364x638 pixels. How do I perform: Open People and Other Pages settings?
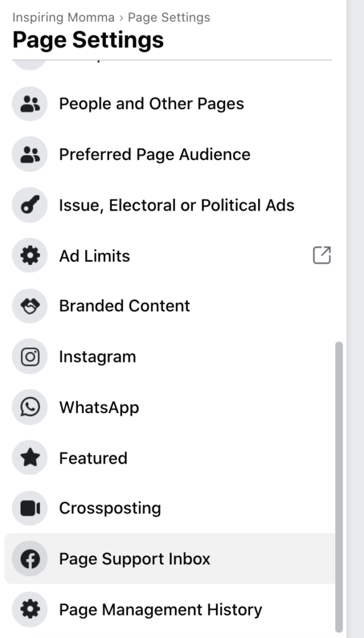(x=170, y=104)
